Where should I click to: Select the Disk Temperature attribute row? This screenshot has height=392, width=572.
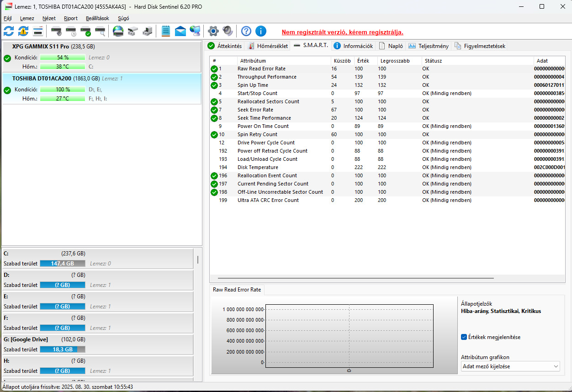387,167
